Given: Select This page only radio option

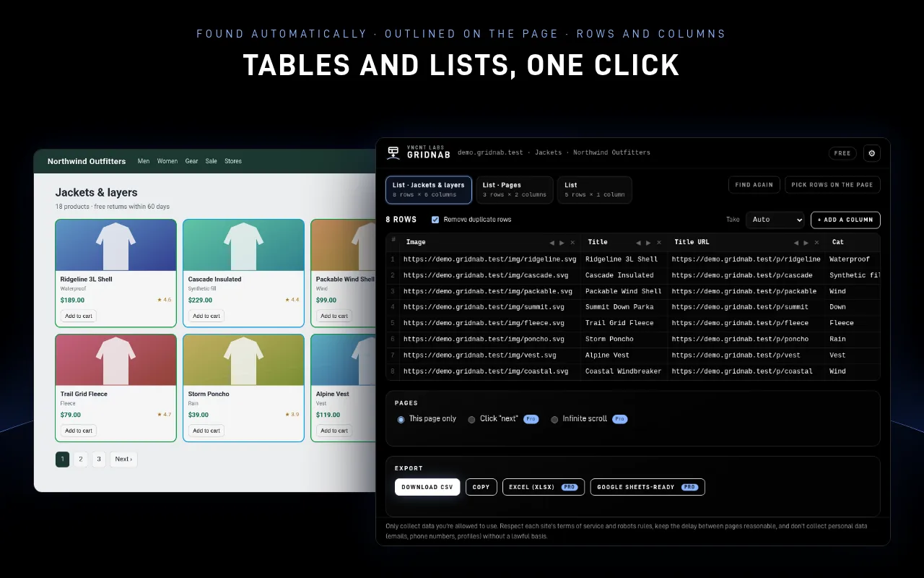Looking at the screenshot, I should [x=401, y=419].
